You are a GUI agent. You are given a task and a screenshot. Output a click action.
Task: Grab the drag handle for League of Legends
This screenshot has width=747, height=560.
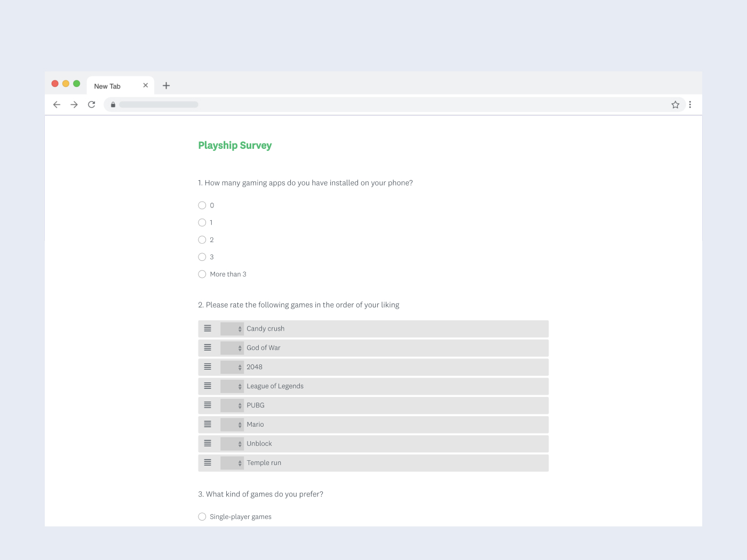(x=208, y=386)
